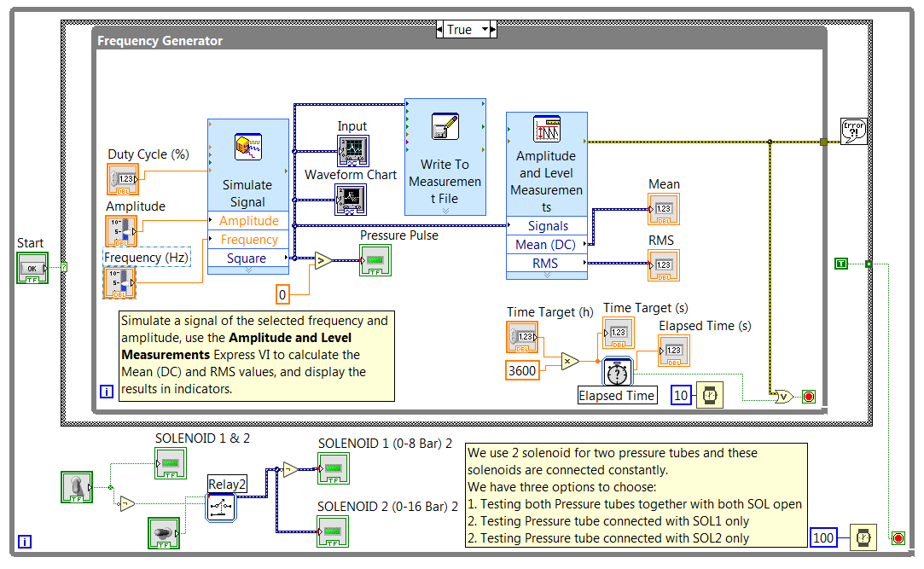Click the error out indicator icon
This screenshot has width=924, height=569.
tap(853, 131)
